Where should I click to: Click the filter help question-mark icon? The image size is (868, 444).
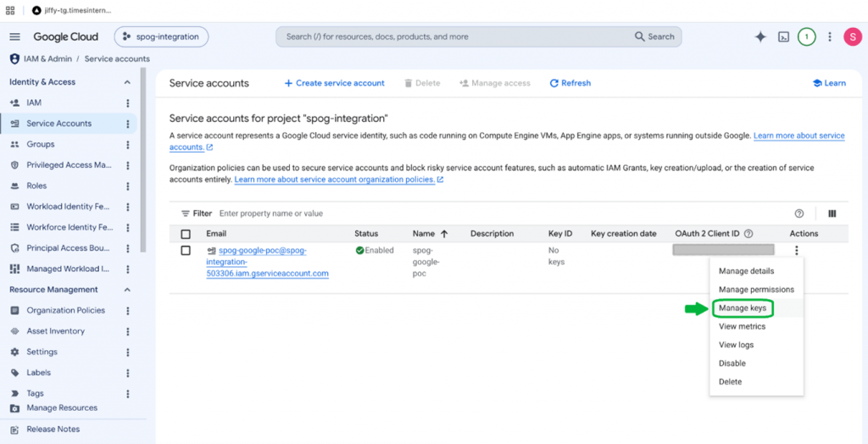798,214
